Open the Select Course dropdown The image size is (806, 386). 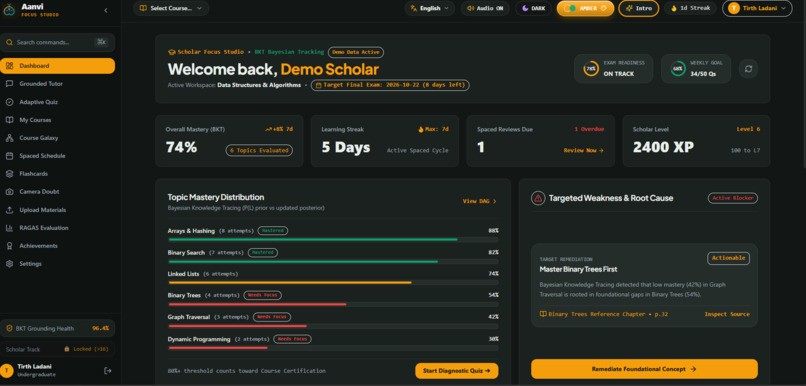[171, 8]
